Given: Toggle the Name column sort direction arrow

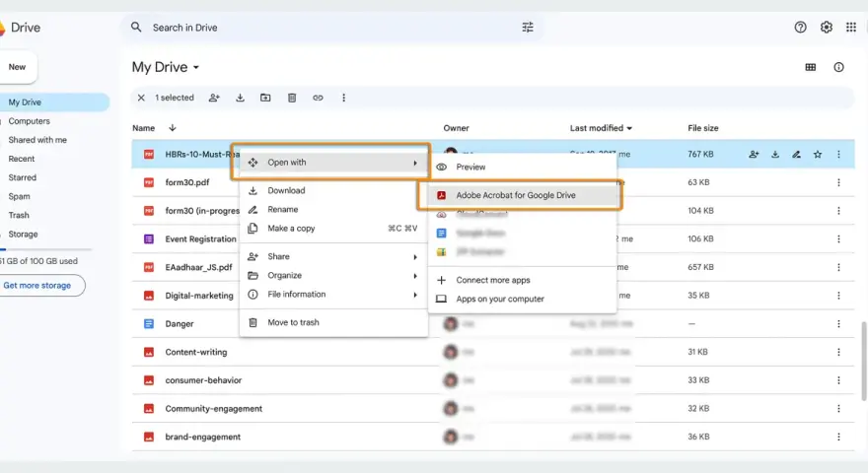Looking at the screenshot, I should pos(173,128).
